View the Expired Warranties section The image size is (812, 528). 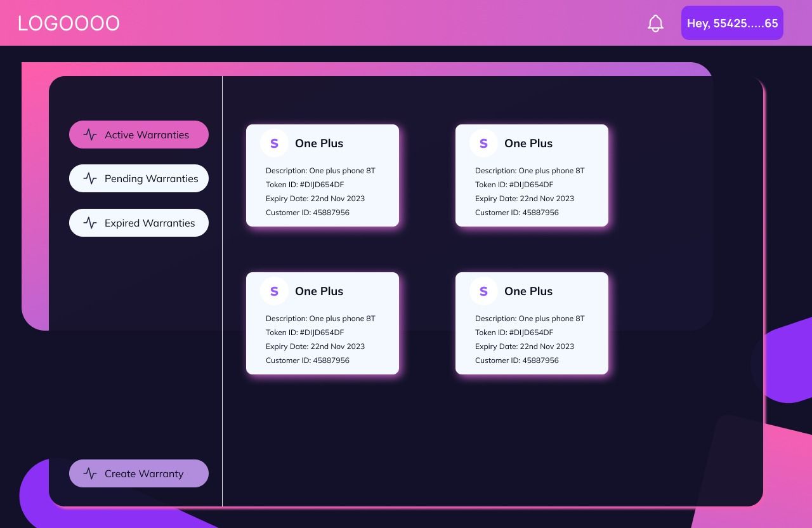(x=139, y=223)
